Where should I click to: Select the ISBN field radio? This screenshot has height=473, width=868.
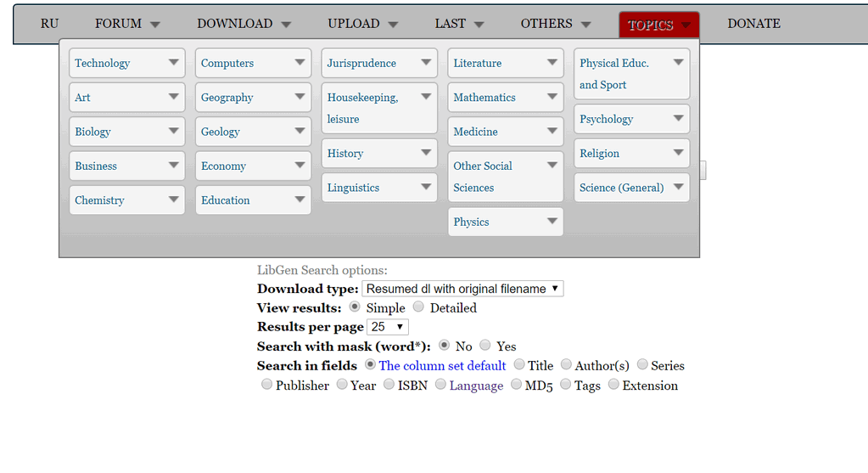389,385
